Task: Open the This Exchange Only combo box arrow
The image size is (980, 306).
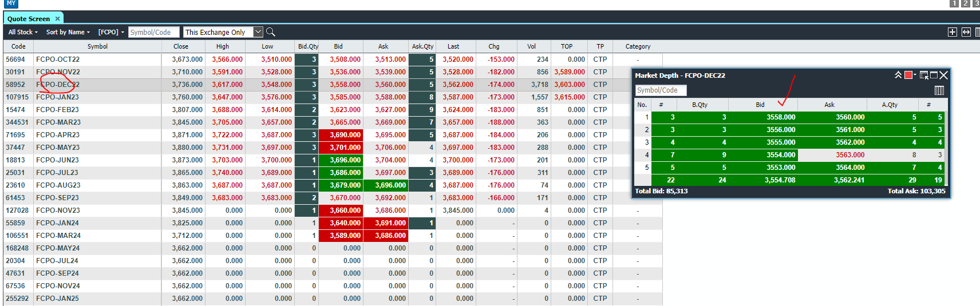Action: (258, 32)
